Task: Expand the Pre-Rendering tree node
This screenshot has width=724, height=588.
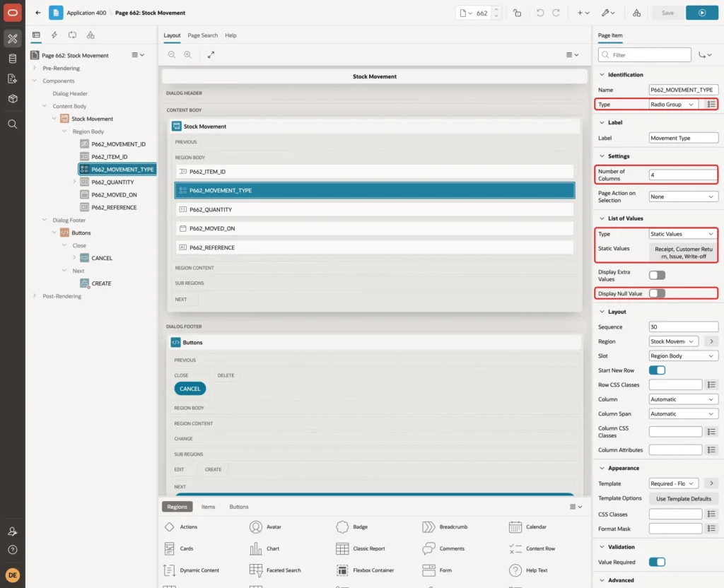Action: [34, 68]
